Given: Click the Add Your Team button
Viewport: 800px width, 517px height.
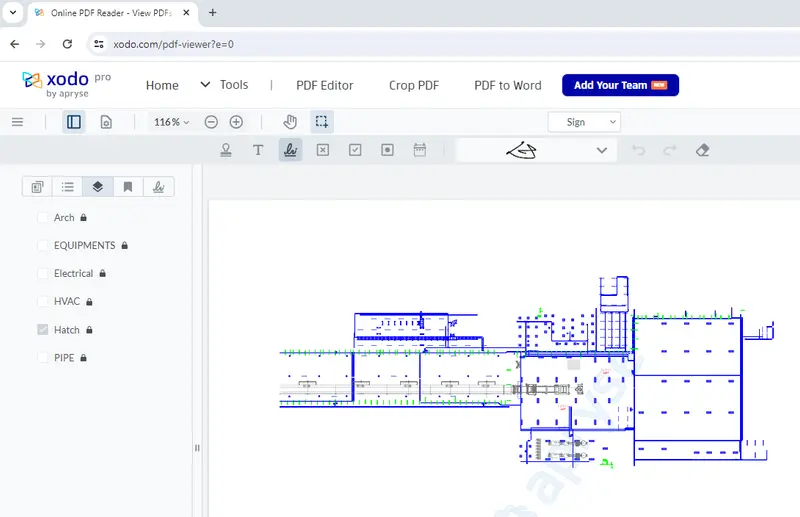Looking at the screenshot, I should pos(620,85).
